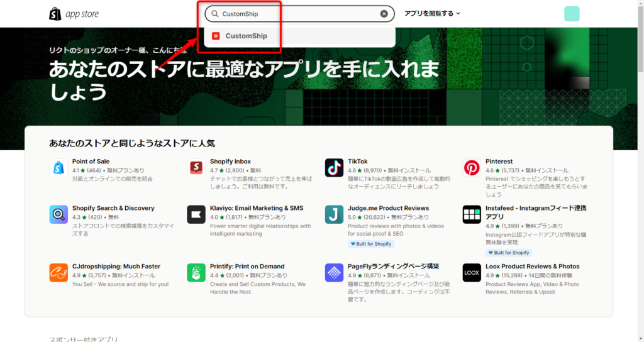Screen dimensions: 644x342
Task: Open Printify: Print on Demand link
Action: [247, 267]
